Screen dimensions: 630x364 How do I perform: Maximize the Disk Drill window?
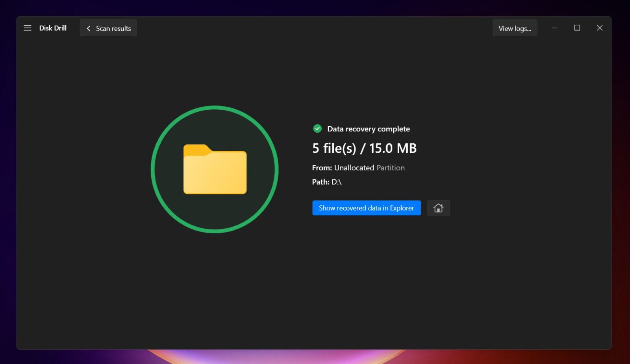pos(577,28)
